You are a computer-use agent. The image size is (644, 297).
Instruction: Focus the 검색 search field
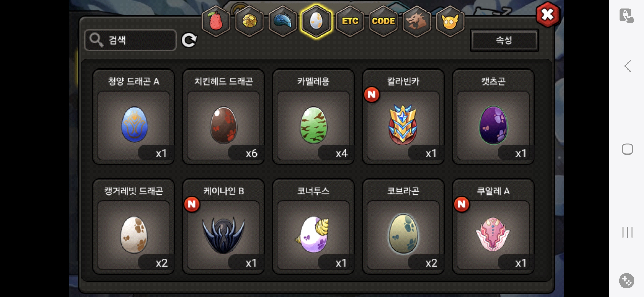[130, 40]
